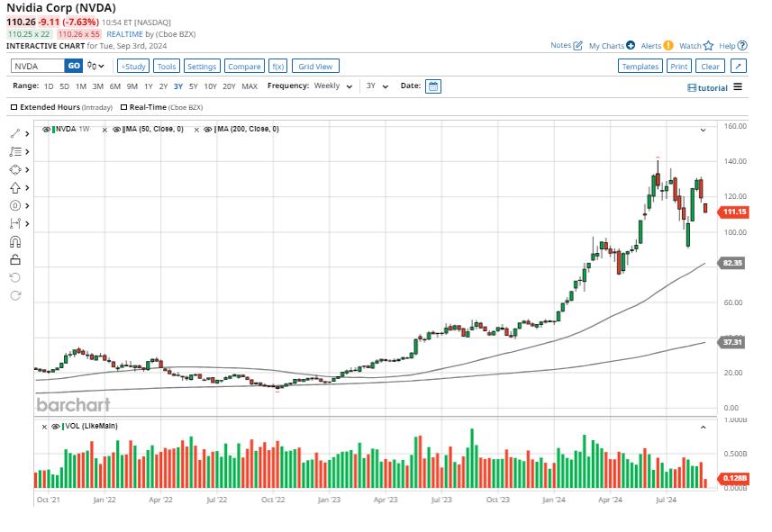The height and width of the screenshot is (532, 772).
Task: Click the NVDA series color swatch
Action: [x=53, y=130]
